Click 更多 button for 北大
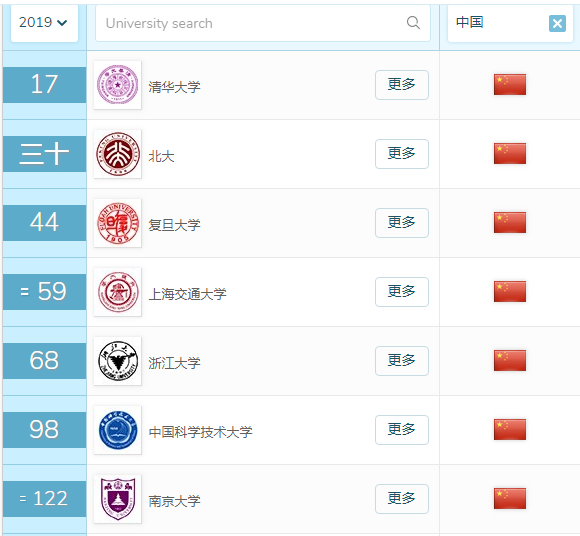The image size is (580, 536). click(402, 154)
